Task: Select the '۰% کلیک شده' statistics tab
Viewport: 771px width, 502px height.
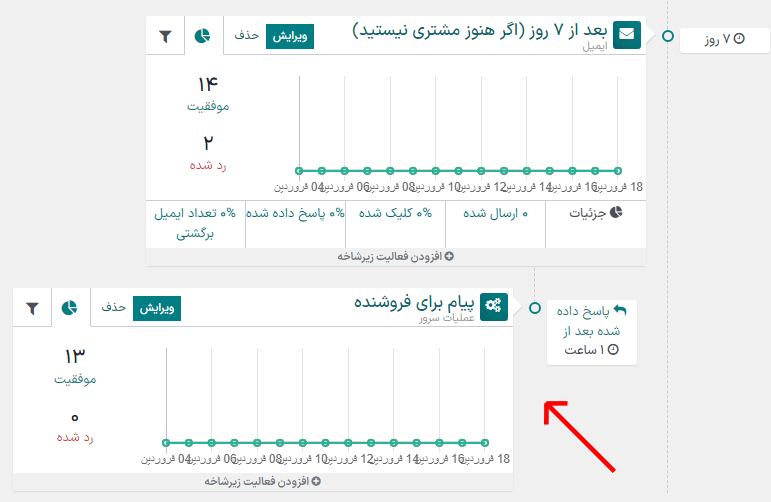Action: tap(395, 213)
